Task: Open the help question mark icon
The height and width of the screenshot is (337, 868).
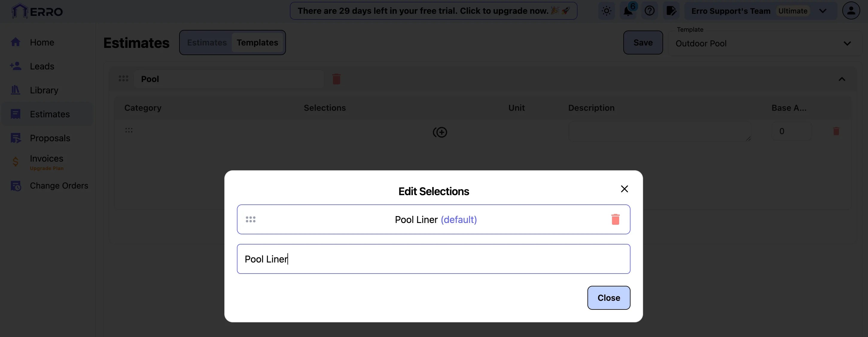Action: click(649, 11)
